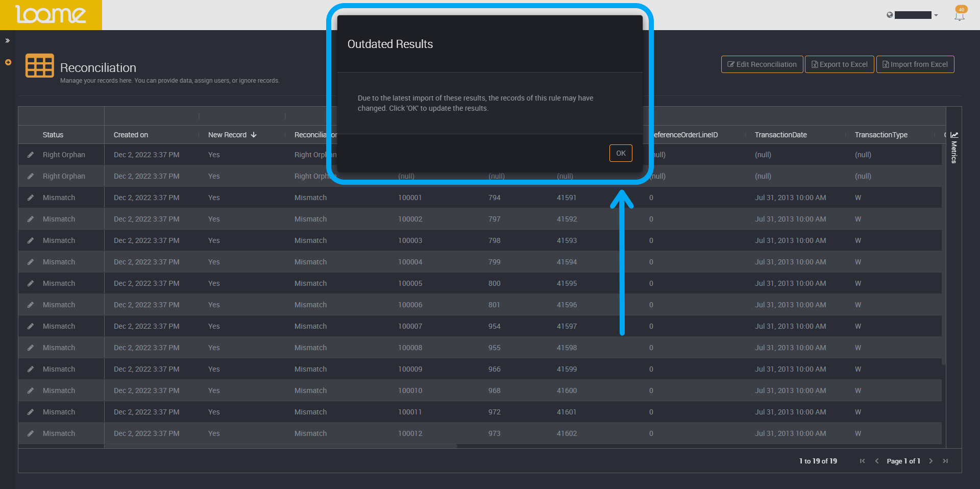The image size is (980, 489).
Task: Edit the pencil for record 100010
Action: 31,390
